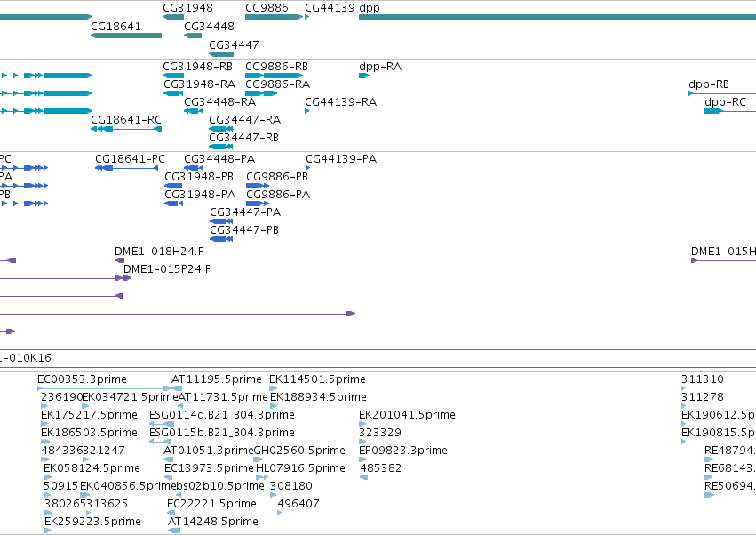
Task: Select transcript CG34448-RA
Action: (194, 111)
